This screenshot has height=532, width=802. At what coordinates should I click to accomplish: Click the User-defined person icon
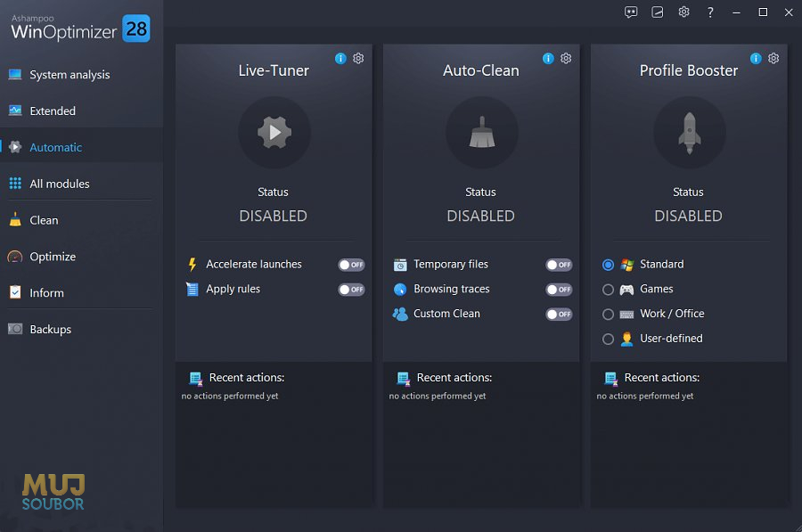626,339
